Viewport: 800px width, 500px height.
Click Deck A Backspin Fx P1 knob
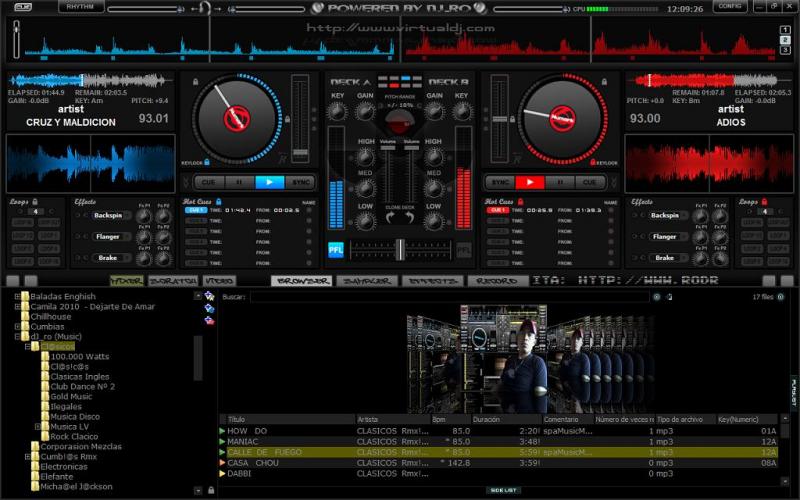pyautogui.click(x=143, y=216)
